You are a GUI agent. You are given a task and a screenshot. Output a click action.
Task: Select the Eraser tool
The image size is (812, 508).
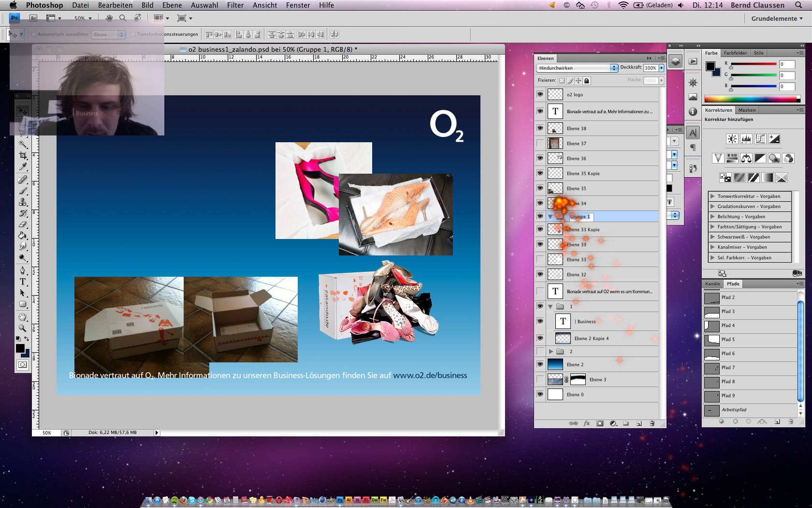23,224
